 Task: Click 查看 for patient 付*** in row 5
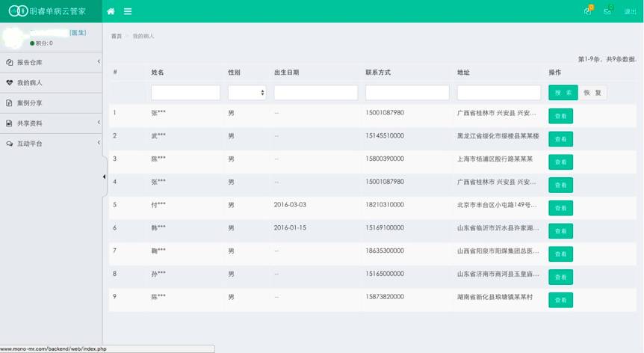click(x=560, y=208)
